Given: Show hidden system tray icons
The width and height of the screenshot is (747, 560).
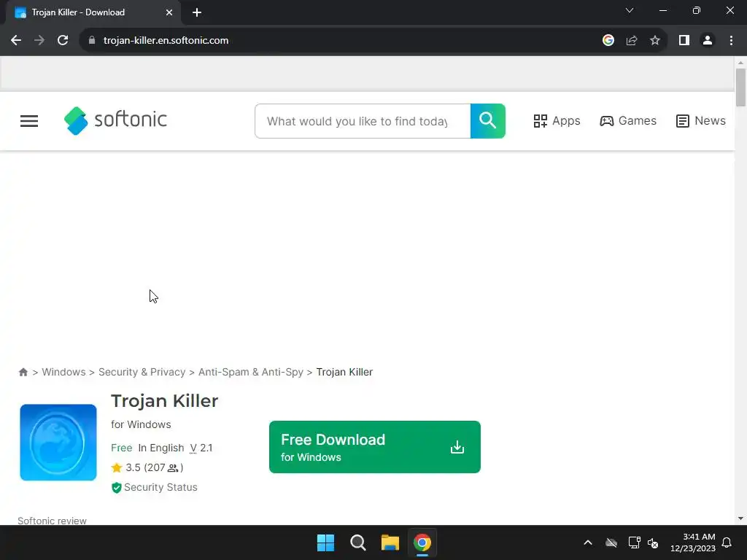Looking at the screenshot, I should [588, 542].
